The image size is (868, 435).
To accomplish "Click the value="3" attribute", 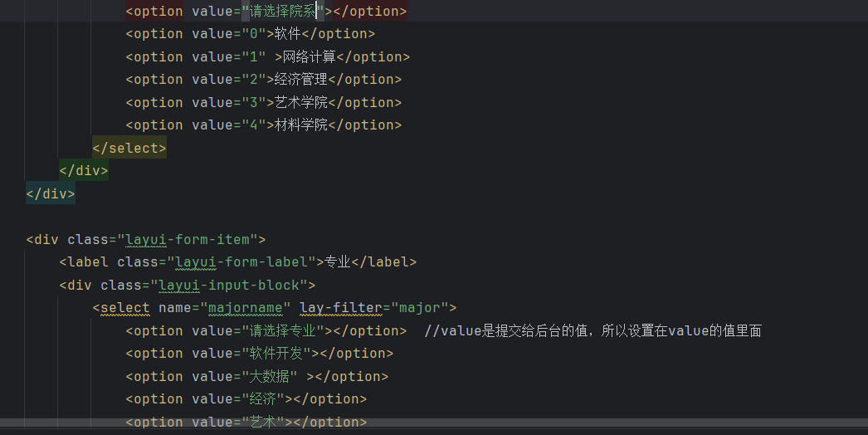I will 229,102.
